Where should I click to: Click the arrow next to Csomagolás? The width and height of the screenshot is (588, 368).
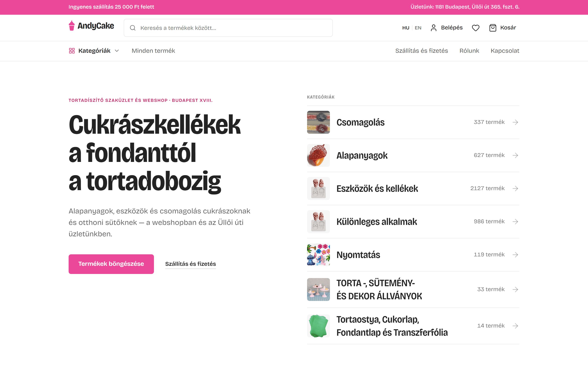click(x=515, y=122)
